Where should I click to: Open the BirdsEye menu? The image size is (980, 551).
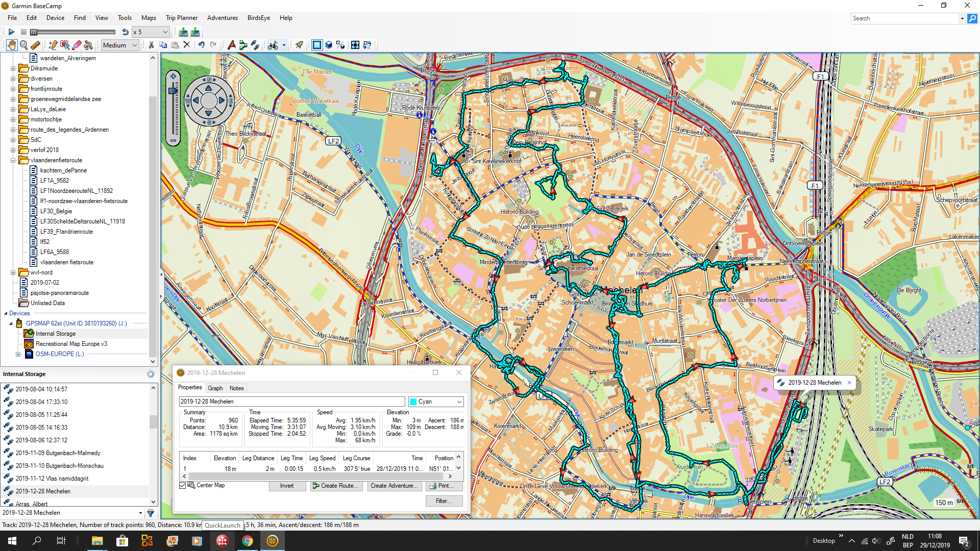pyautogui.click(x=259, y=18)
